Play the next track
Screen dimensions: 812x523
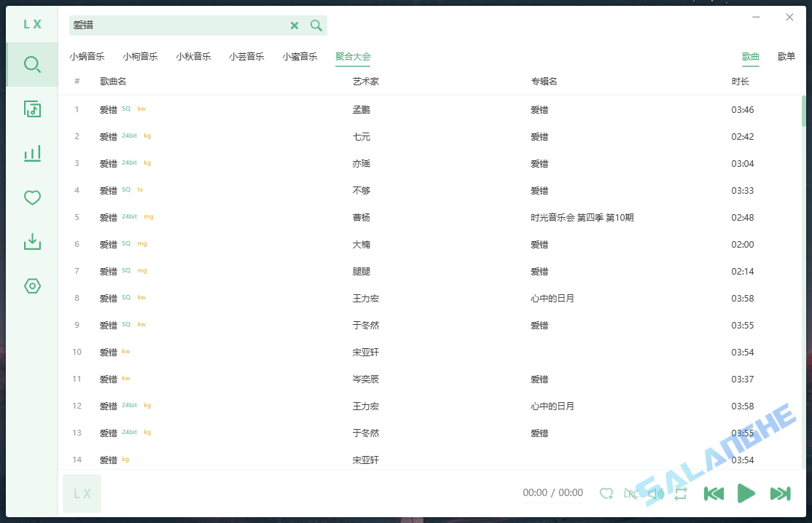click(779, 493)
